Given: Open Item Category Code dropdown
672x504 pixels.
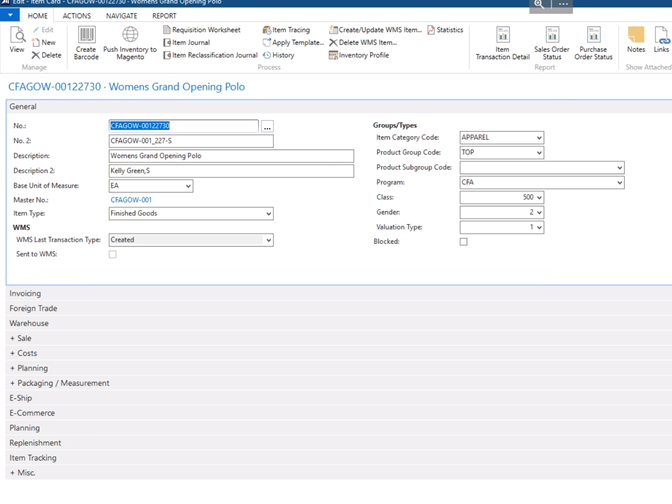Looking at the screenshot, I should 539,138.
